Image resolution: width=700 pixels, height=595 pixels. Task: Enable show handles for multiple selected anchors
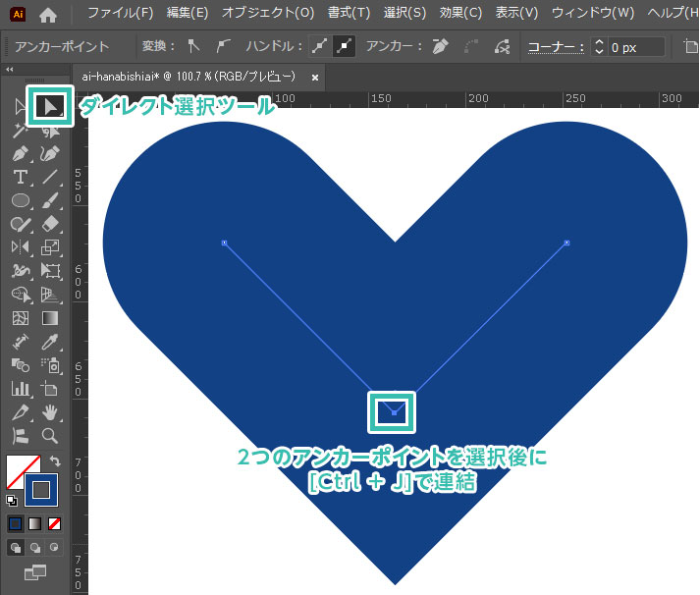coord(320,46)
